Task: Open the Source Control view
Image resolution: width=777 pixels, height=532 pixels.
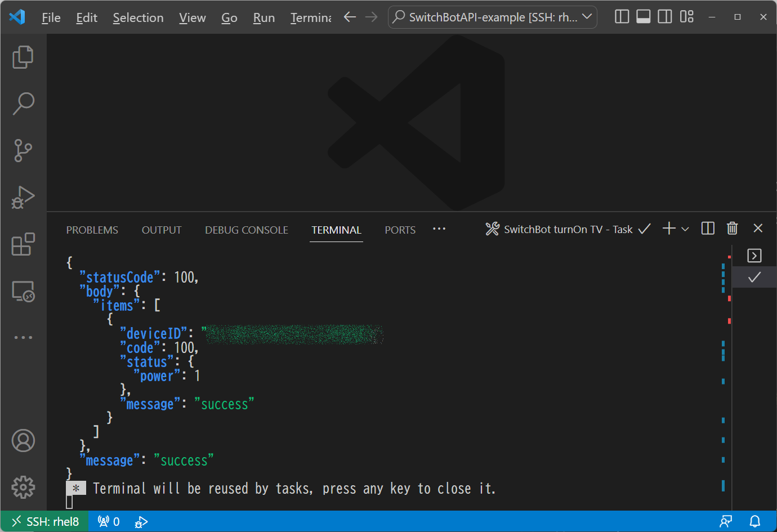Action: (x=23, y=150)
